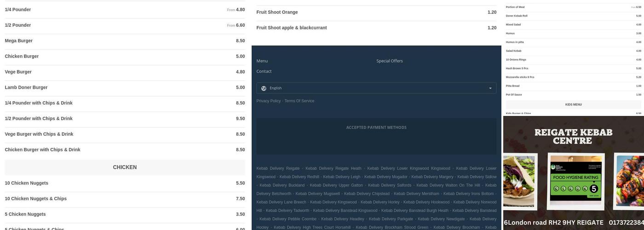Click the globe icon in language selector
This screenshot has width=644, height=230.
coord(264,88)
